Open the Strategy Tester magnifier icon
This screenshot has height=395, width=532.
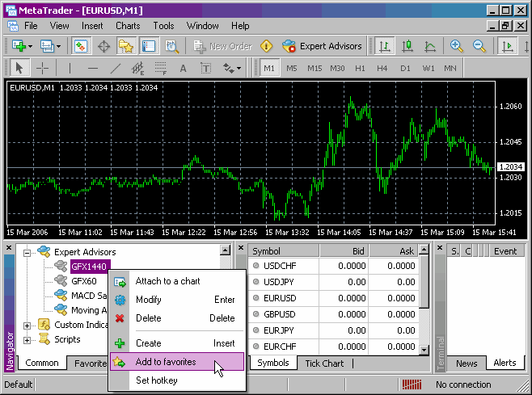[x=171, y=46]
